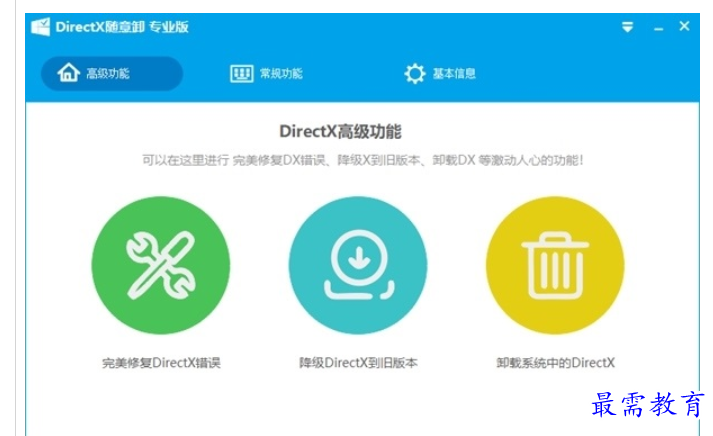The width and height of the screenshot is (713, 436).
Task: Select 完美修复DirectX错误 label
Action: click(x=161, y=363)
